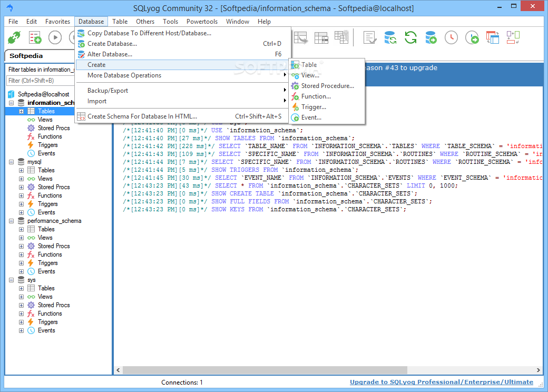Select Triggers under mysql
The image size is (548, 392).
tap(48, 204)
